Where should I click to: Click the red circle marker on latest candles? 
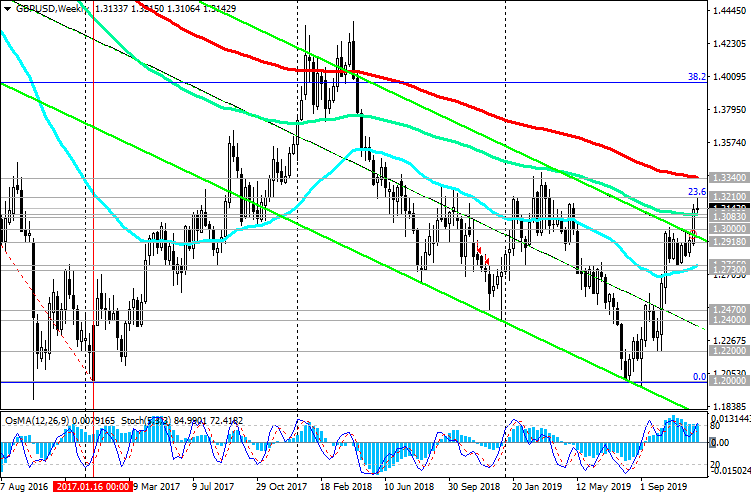coord(693,234)
